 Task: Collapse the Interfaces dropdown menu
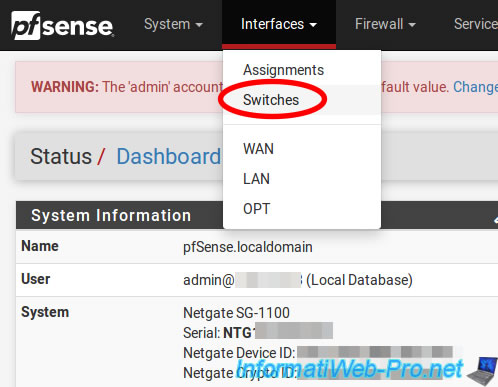click(x=279, y=24)
